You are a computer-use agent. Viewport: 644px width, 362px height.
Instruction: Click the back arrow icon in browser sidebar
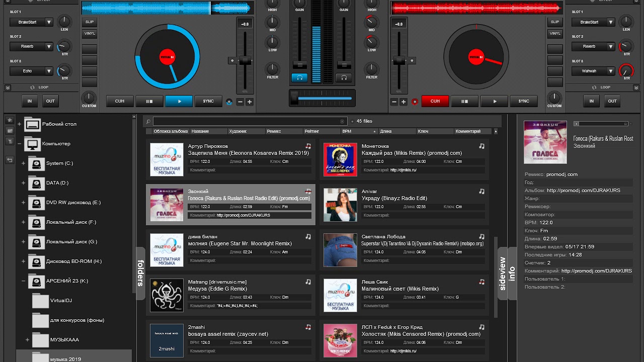(x=9, y=160)
